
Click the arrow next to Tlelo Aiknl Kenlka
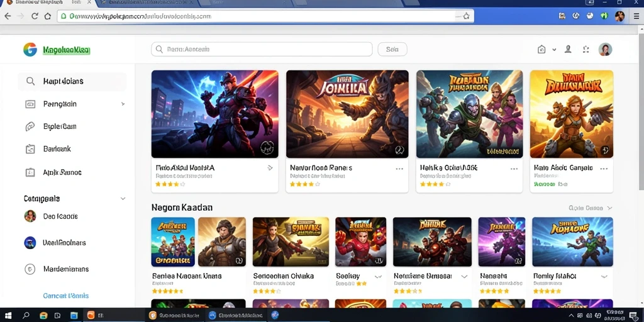point(270,167)
